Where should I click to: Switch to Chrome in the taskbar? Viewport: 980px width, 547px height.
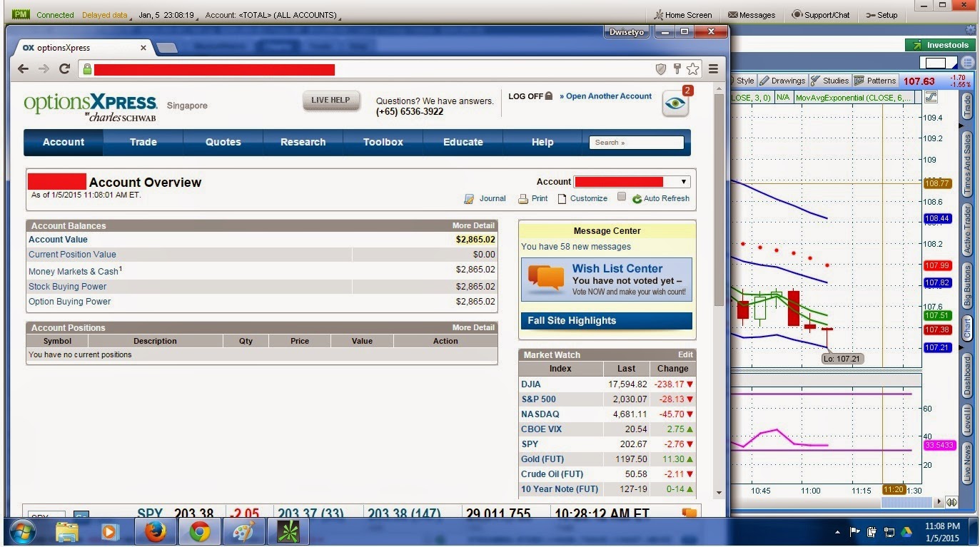coord(199,532)
